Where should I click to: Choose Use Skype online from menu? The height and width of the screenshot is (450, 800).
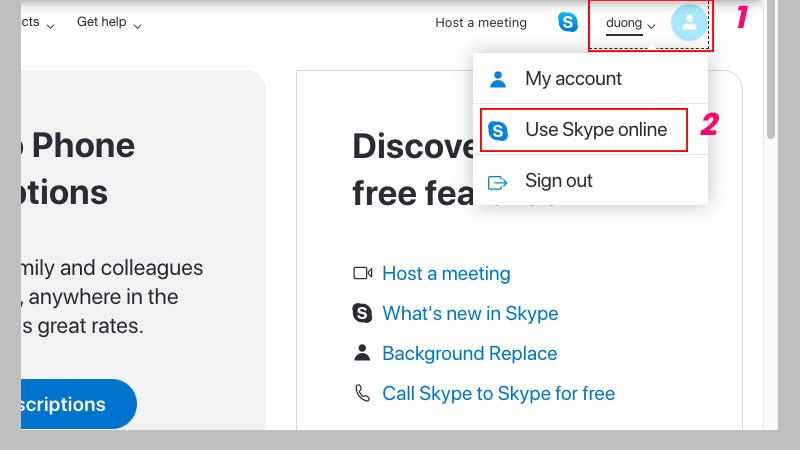[590, 130]
